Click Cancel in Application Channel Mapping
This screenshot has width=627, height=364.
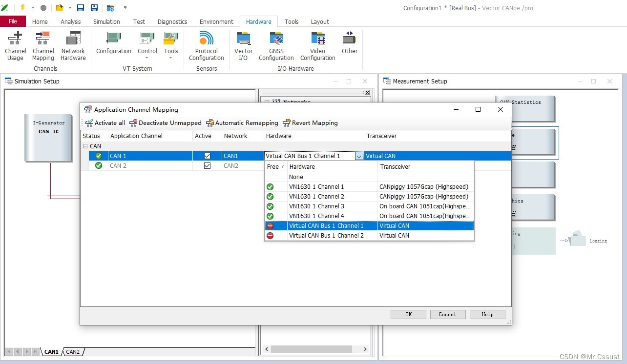pos(447,314)
